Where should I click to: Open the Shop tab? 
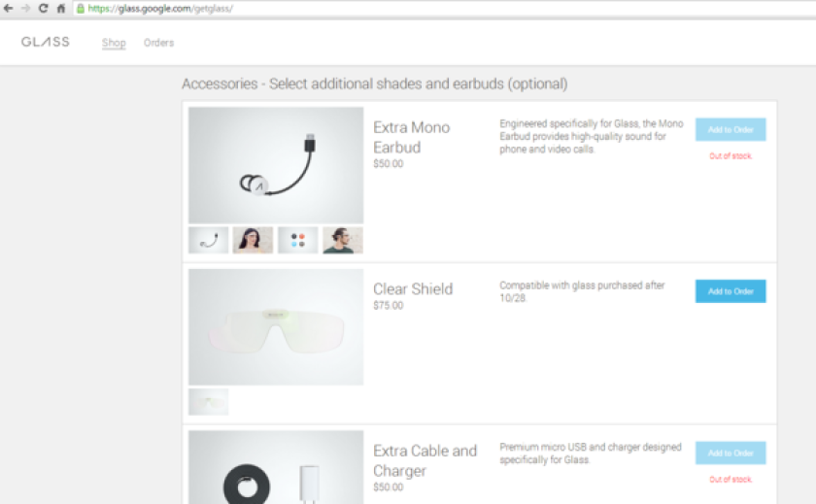[x=114, y=43]
